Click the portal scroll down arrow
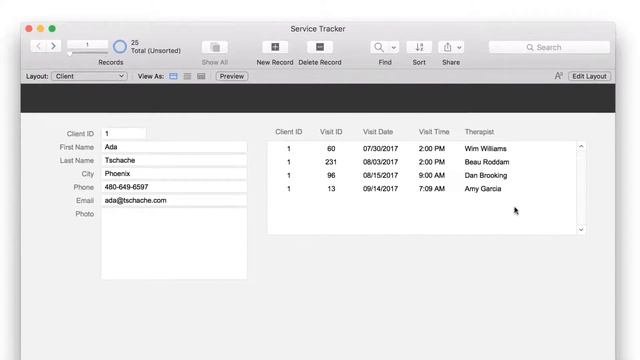The width and height of the screenshot is (640, 360). [581, 230]
